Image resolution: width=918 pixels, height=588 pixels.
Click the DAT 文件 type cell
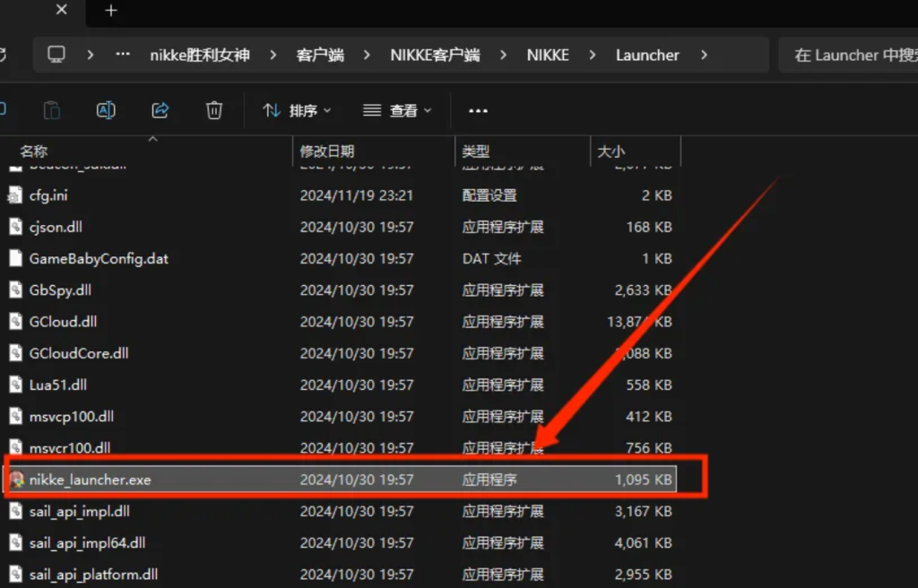[x=491, y=259]
